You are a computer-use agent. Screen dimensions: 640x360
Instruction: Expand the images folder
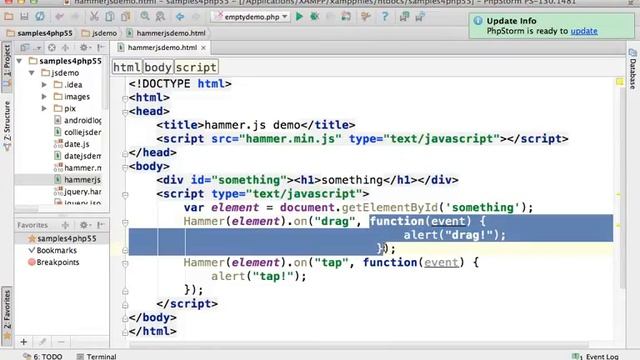click(44, 96)
